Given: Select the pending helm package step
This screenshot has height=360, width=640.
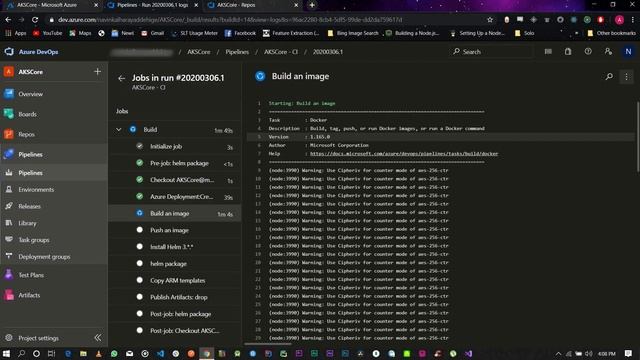Looking at the screenshot, I should click(176, 264).
